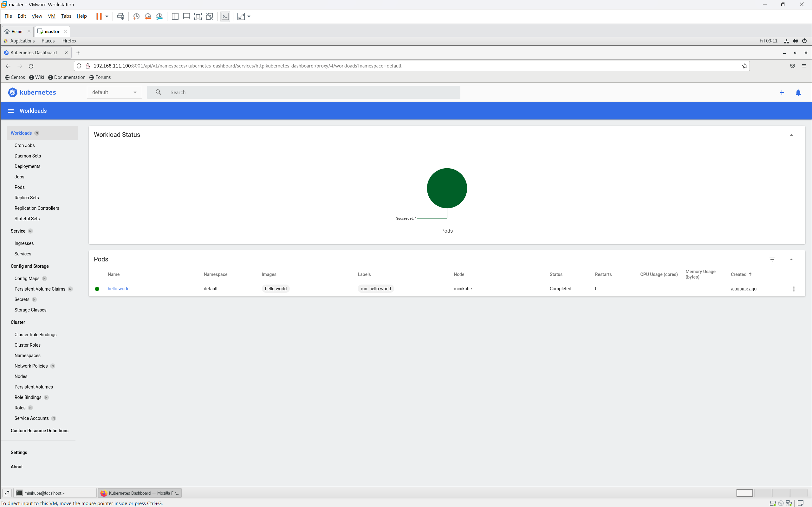The height and width of the screenshot is (507, 812).
Task: Open the hello-world pod link
Action: click(x=119, y=289)
